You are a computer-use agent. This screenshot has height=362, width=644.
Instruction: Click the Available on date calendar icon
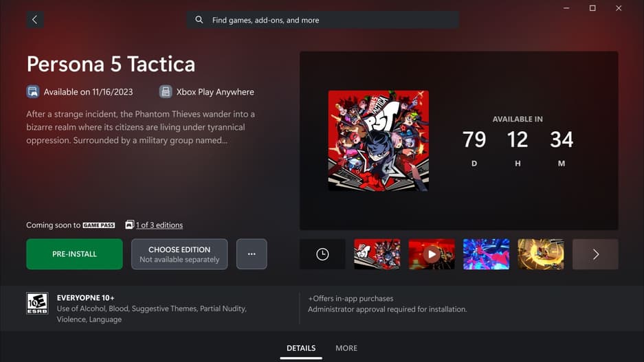pyautogui.click(x=33, y=91)
